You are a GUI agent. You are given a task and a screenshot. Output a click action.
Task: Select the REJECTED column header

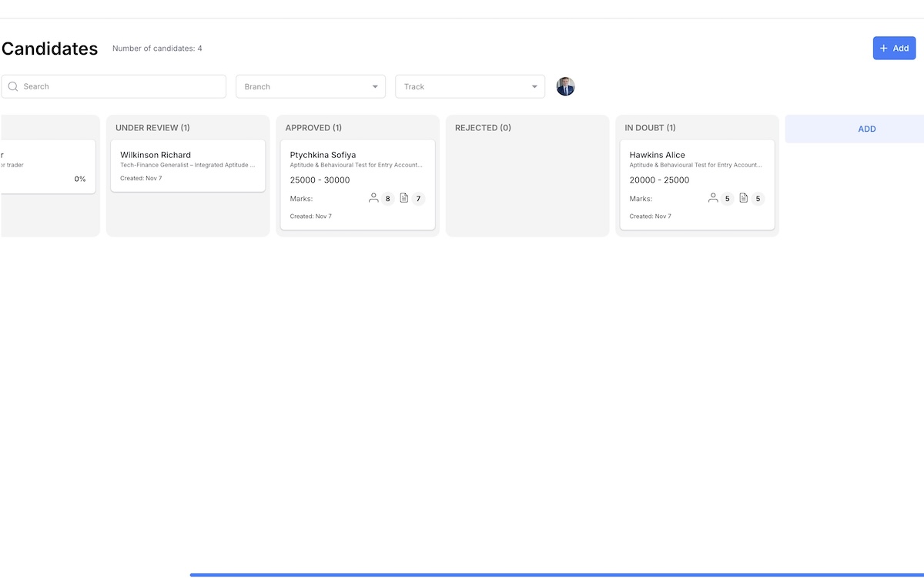coord(483,128)
